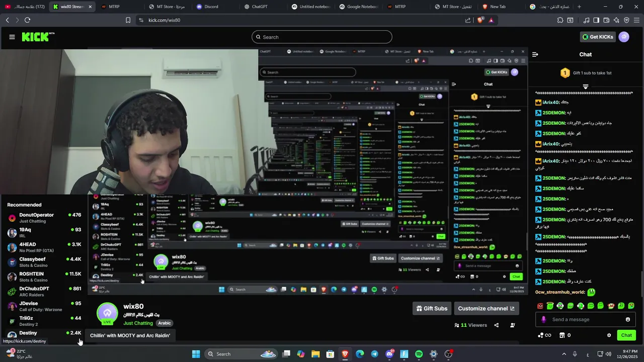Expand the gift leaderboard chevron below header
The image size is (644, 362).
[x=585, y=87]
